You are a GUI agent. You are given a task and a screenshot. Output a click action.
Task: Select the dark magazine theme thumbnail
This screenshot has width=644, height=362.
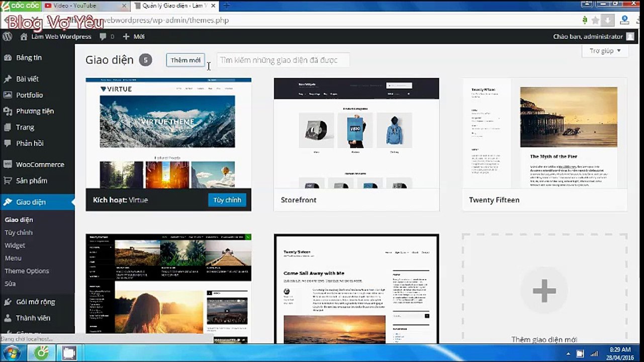click(168, 289)
